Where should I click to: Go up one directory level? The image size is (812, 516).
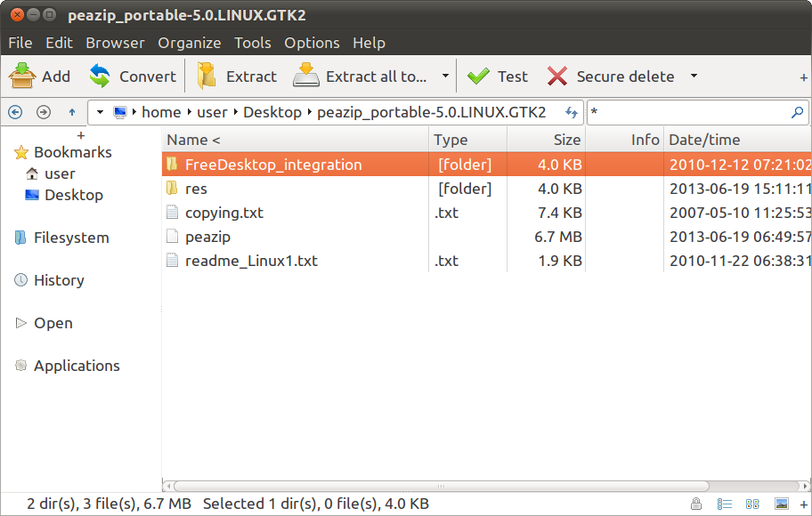point(72,112)
